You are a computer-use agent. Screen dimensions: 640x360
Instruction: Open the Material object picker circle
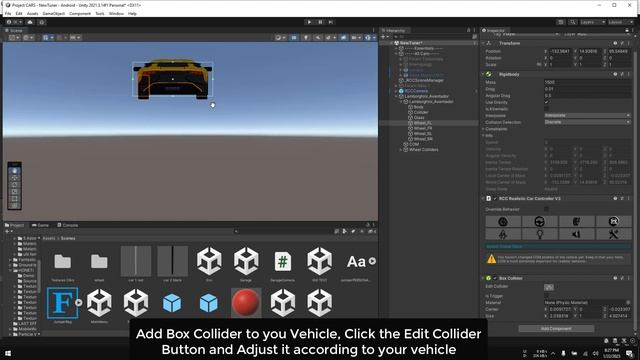[x=628, y=302]
